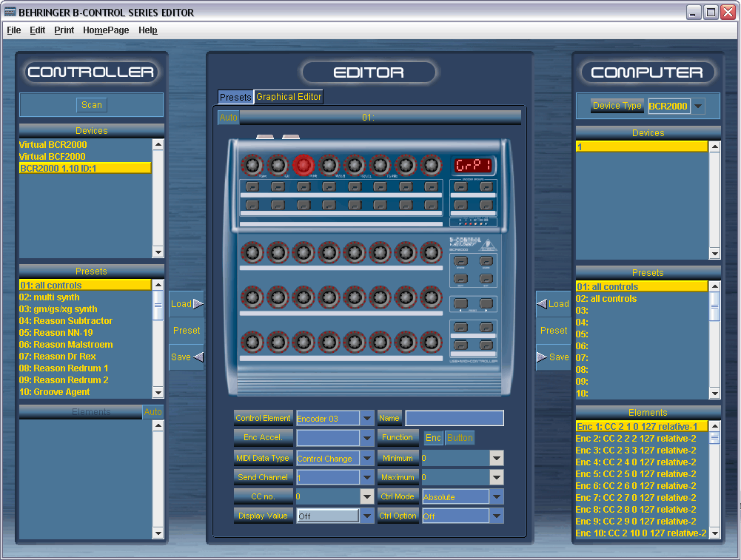Click the first knob in the bottom encoder row
741x560 pixels.
click(x=252, y=343)
